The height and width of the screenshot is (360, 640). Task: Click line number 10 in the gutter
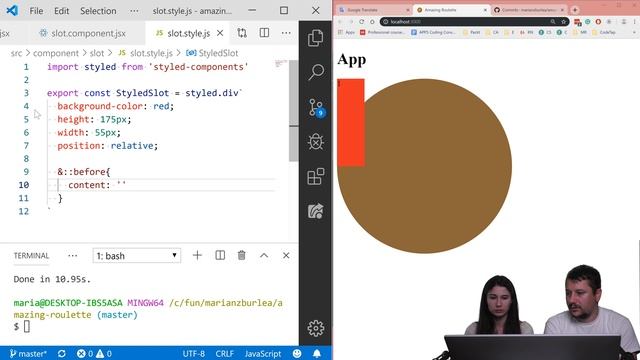coord(24,185)
